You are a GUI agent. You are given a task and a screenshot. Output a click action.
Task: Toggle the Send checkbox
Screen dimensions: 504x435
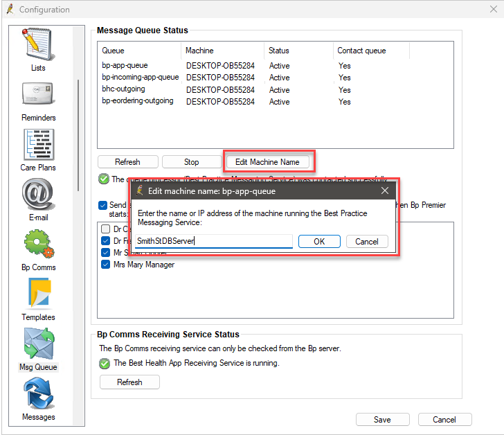click(103, 205)
